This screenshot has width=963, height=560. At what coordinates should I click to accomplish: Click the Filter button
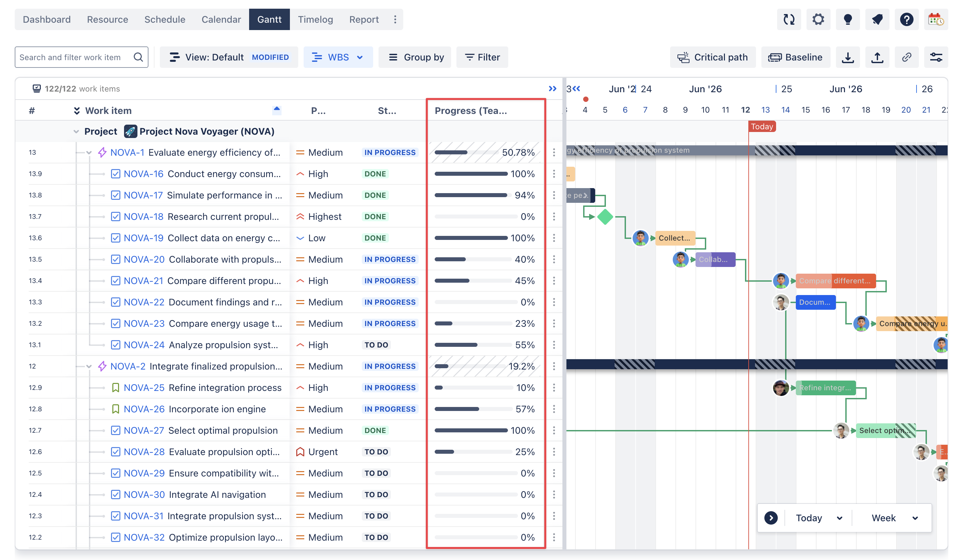(x=482, y=57)
